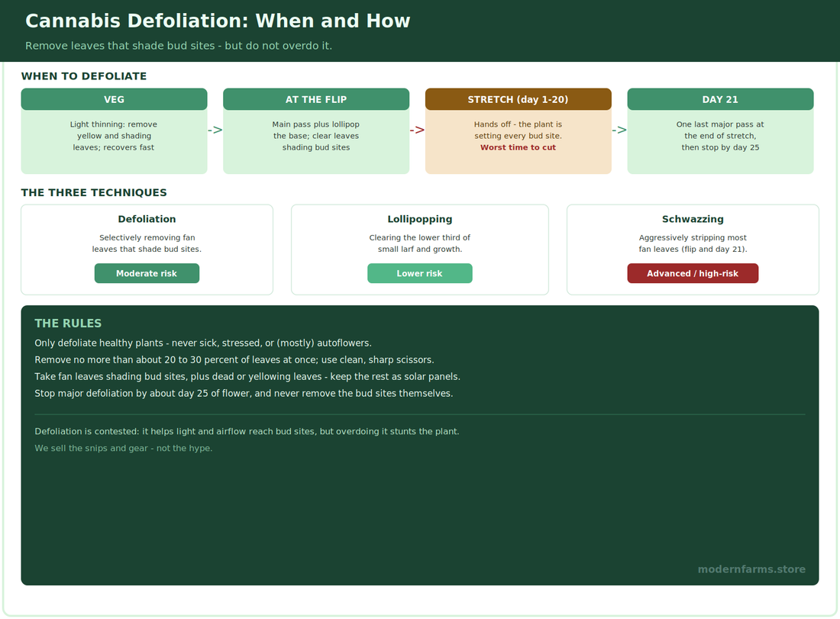Click the WHEN TO DEFOLIATE section heading

pos(83,76)
